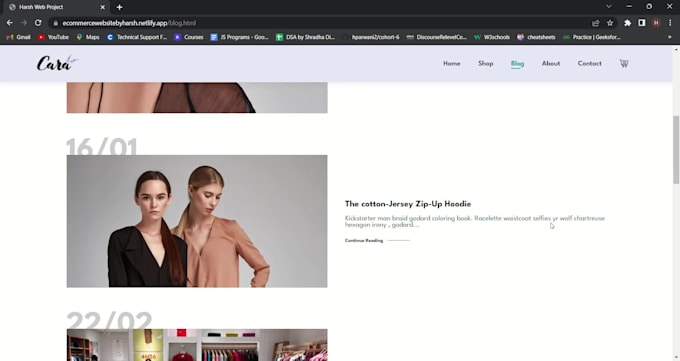Open DSA by Shradha Di... bookmark
The height and width of the screenshot is (361, 680).
pyautogui.click(x=306, y=37)
